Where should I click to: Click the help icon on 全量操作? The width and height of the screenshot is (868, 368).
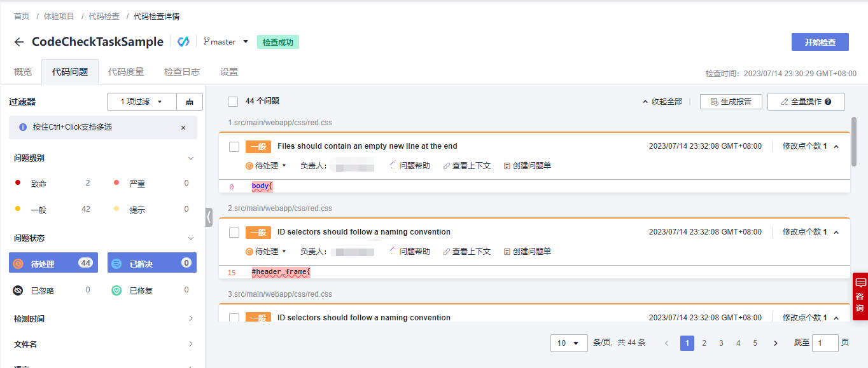coord(828,102)
